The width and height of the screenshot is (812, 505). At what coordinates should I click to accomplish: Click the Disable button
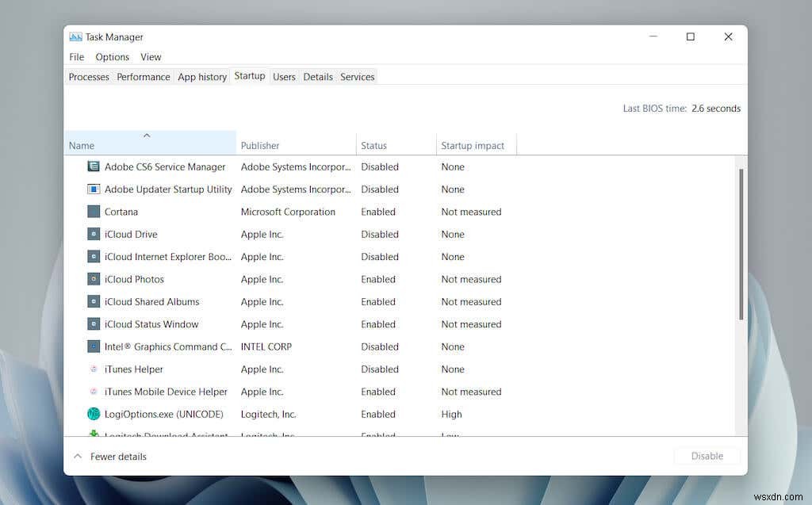click(x=706, y=456)
